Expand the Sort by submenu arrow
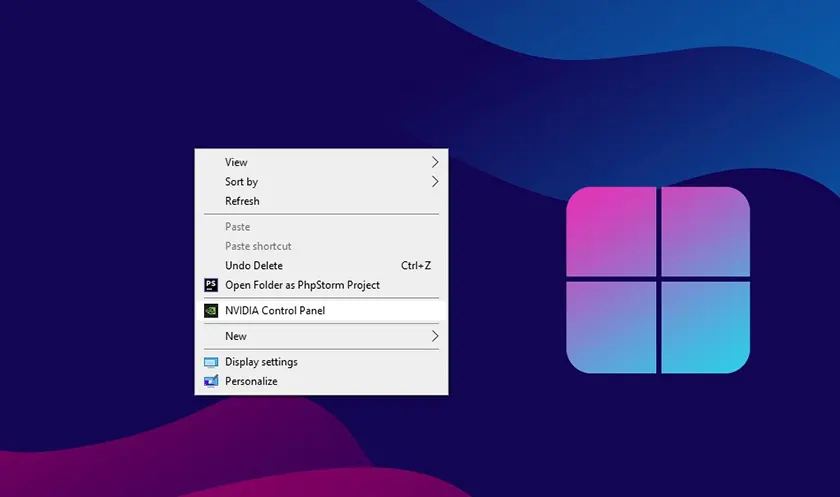The height and width of the screenshot is (497, 840). (x=435, y=182)
